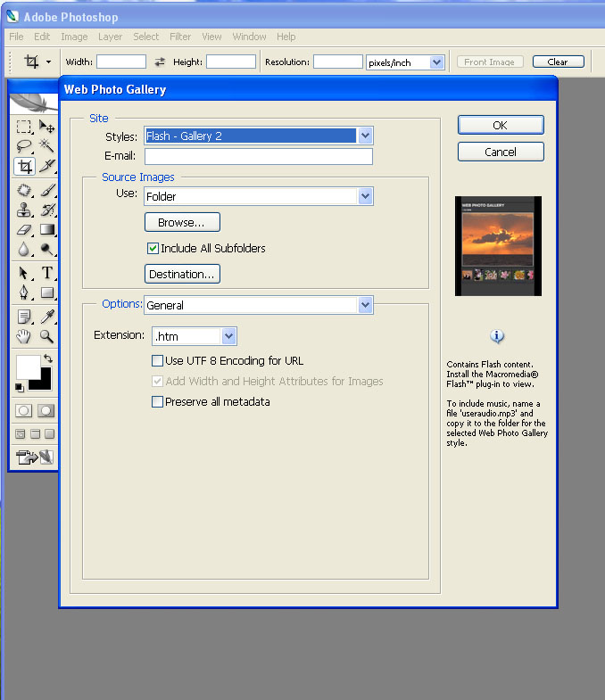Viewport: 605px width, 700px height.
Task: Swap width and height arrows icon
Action: (x=160, y=62)
